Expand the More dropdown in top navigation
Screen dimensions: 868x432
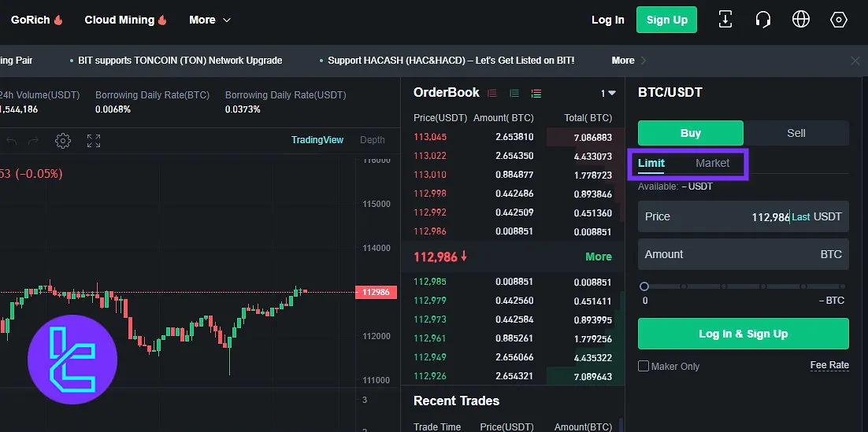tap(210, 20)
